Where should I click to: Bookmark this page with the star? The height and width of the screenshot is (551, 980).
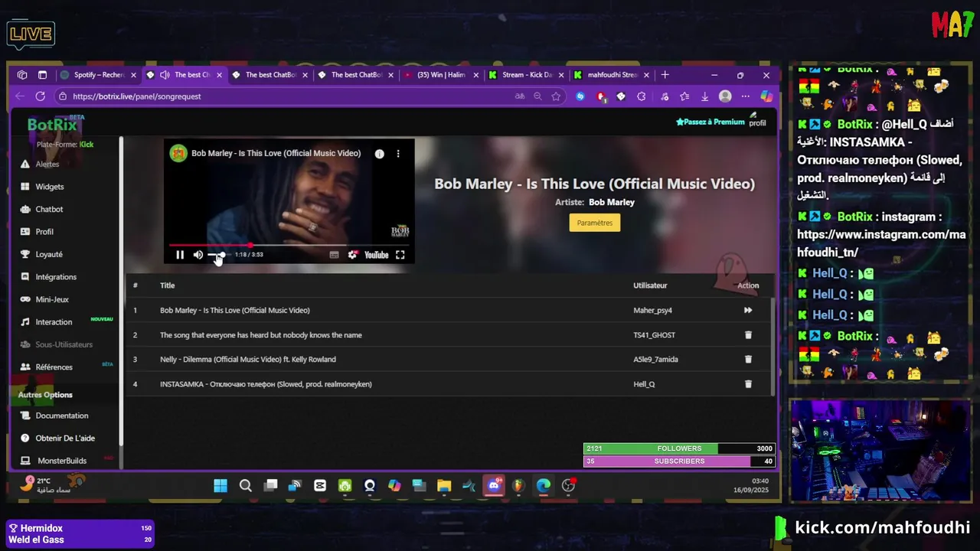pyautogui.click(x=556, y=96)
